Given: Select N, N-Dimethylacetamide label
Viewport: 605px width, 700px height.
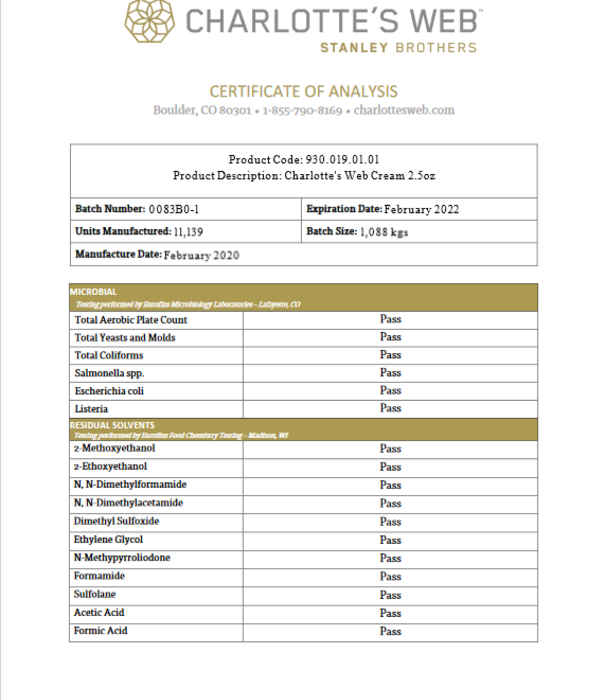Looking at the screenshot, I should coord(128,503).
